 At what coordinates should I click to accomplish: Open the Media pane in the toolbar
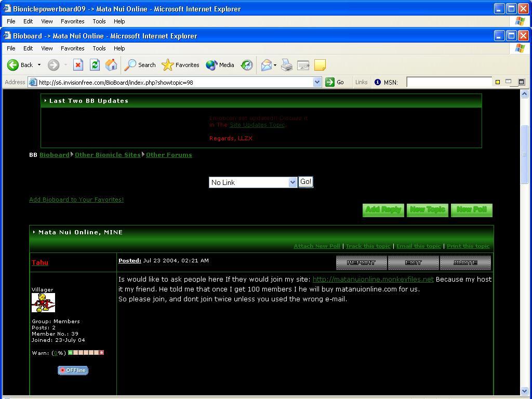tap(220, 65)
